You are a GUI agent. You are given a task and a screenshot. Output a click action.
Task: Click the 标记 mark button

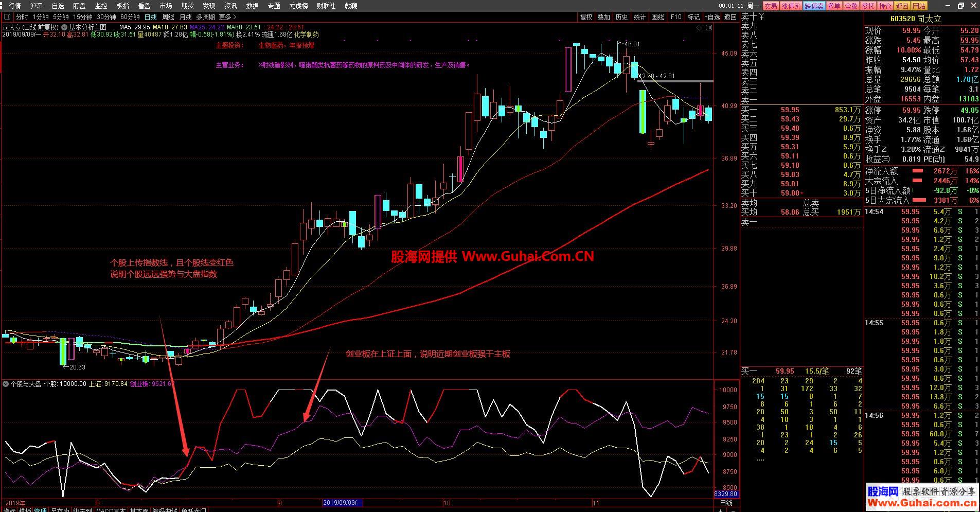click(694, 17)
